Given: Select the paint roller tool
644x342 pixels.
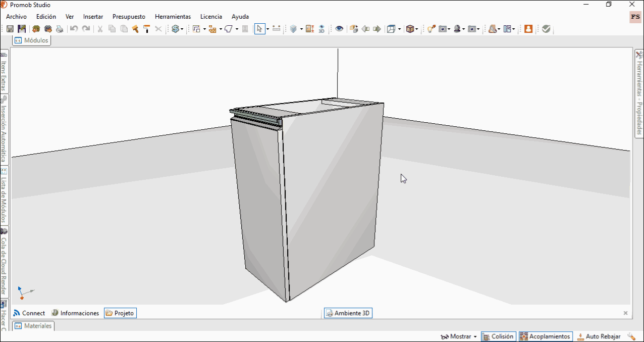Looking at the screenshot, I should pos(147,29).
